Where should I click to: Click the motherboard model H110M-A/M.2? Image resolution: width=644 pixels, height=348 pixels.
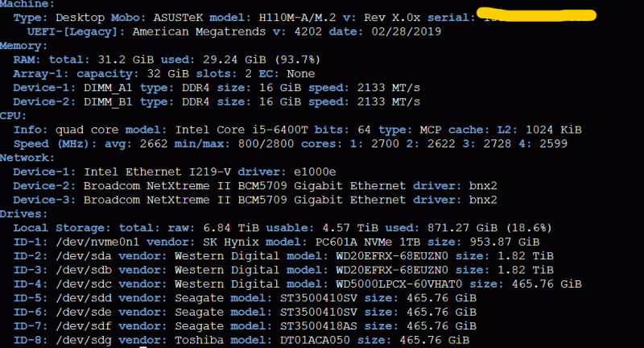tap(297, 18)
